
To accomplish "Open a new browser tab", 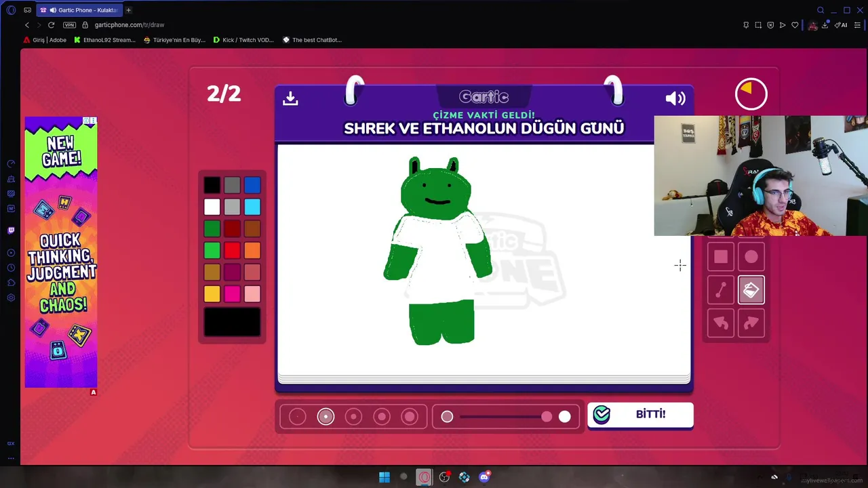I will click(x=128, y=10).
